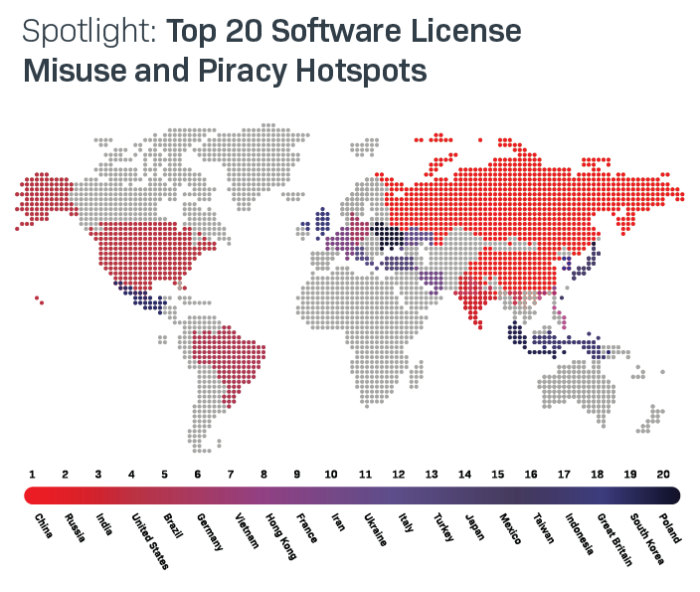Click rank number 10 above the gradient
This screenshot has width=700, height=592.
[331, 474]
